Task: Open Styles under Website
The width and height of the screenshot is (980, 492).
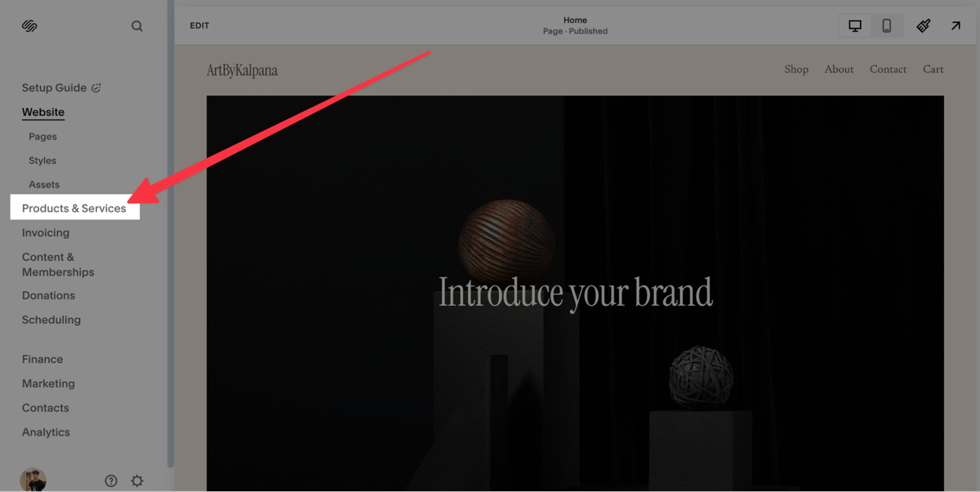Action: (42, 161)
